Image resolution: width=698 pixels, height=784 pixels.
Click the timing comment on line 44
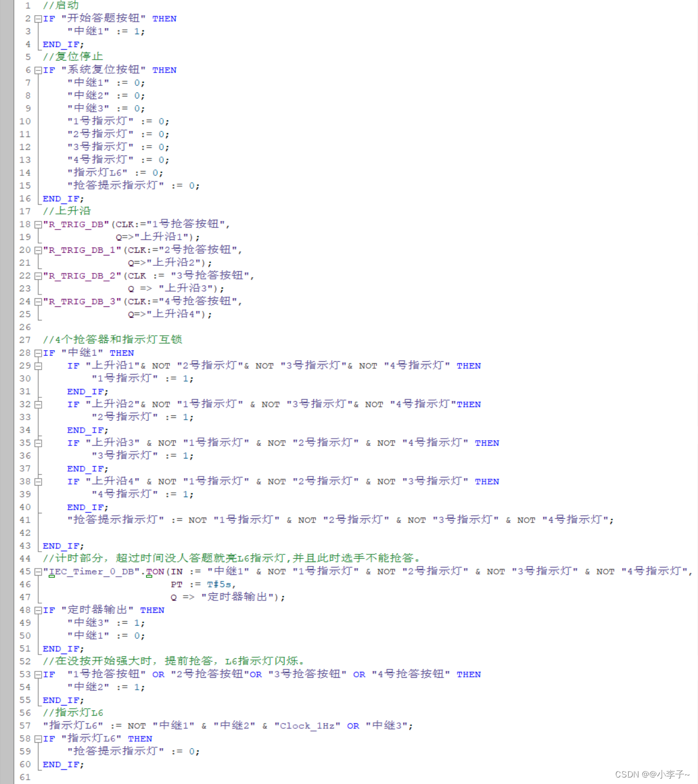[232, 558]
